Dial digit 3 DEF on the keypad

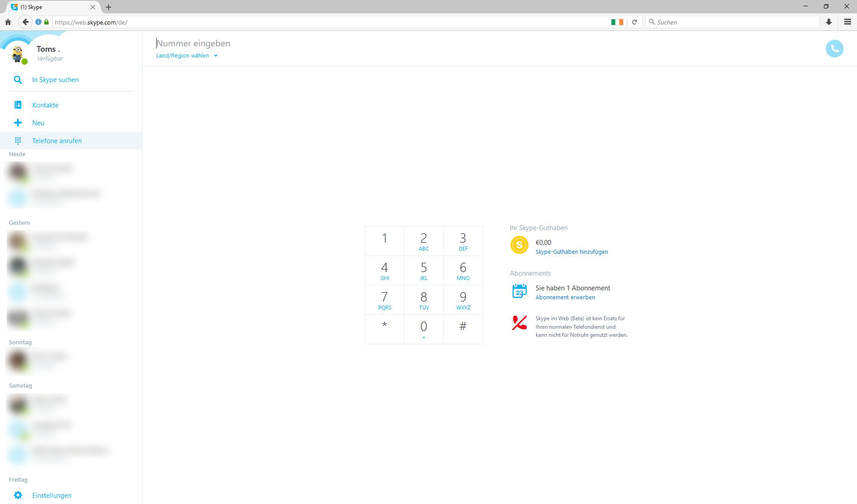[x=463, y=241]
